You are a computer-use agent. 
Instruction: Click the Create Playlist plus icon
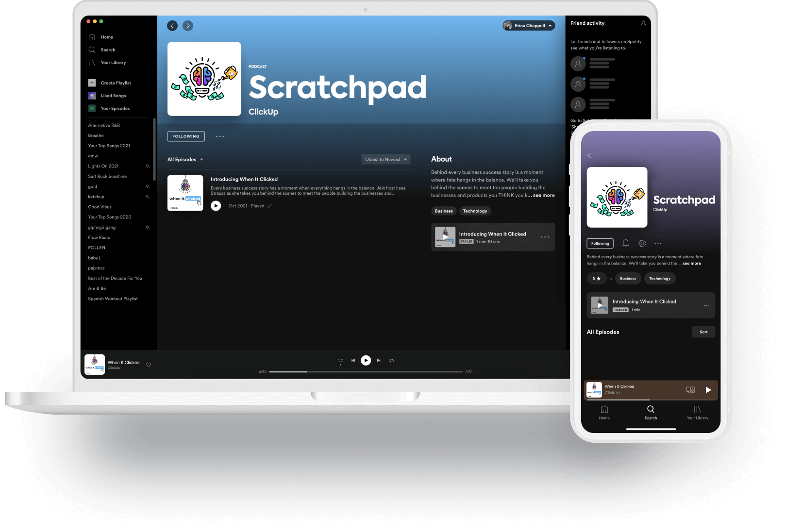pos(92,83)
